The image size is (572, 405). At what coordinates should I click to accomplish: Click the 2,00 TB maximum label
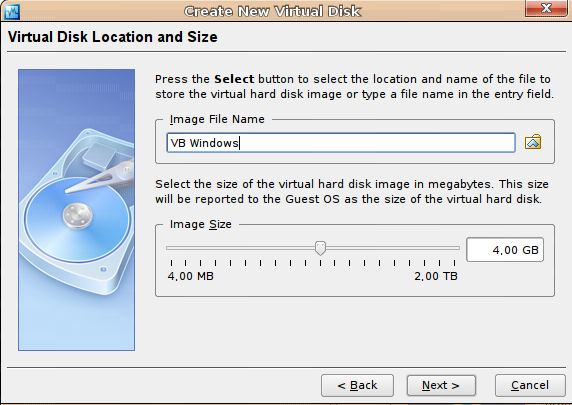[x=436, y=276]
